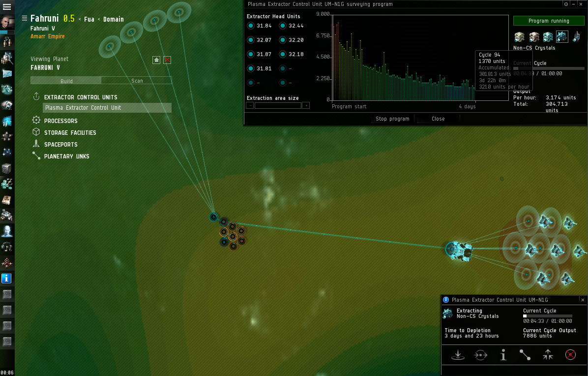Click the Program running button
The height and width of the screenshot is (376, 588).
549,21
